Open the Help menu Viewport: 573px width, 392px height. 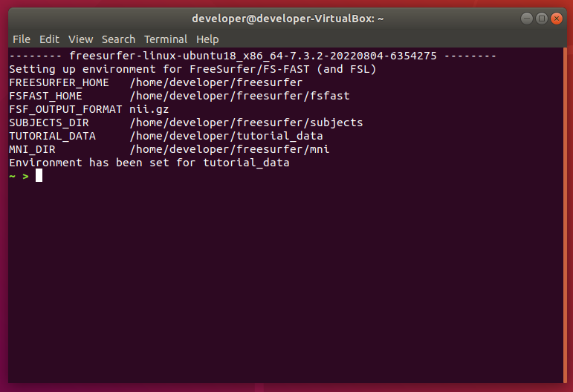207,39
